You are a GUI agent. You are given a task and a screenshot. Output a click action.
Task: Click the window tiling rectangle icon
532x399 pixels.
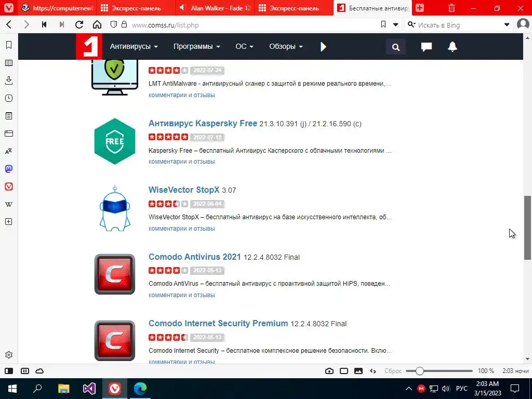coord(344,371)
